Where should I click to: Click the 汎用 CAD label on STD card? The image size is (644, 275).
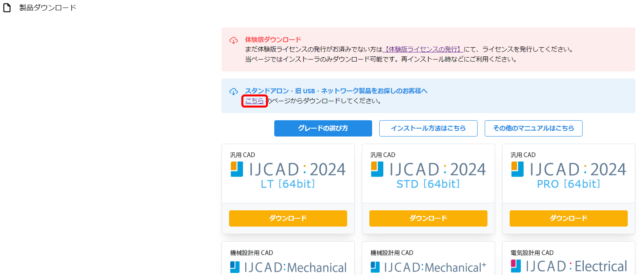tap(383, 155)
